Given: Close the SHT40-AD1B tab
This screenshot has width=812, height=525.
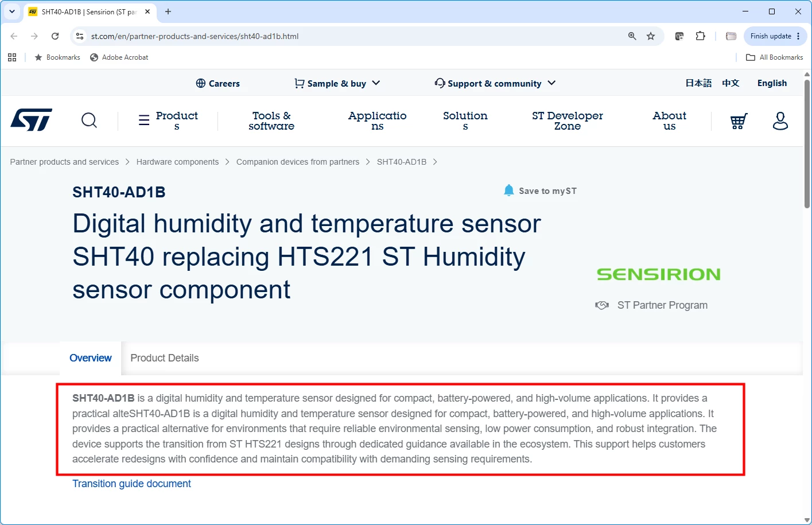Looking at the screenshot, I should coord(147,11).
